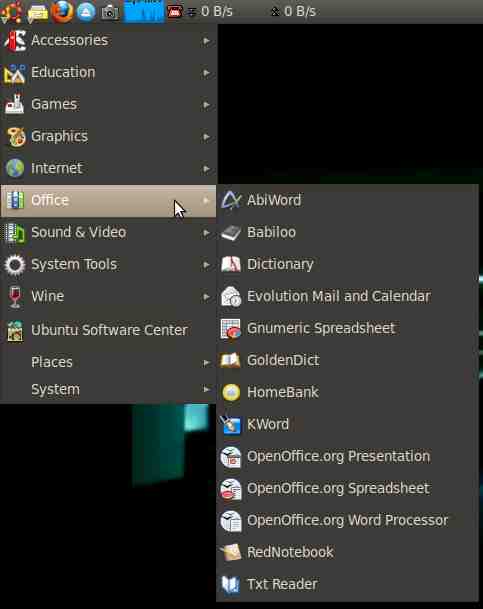
Task: Click the Internet globe icon
Action: coord(15,169)
